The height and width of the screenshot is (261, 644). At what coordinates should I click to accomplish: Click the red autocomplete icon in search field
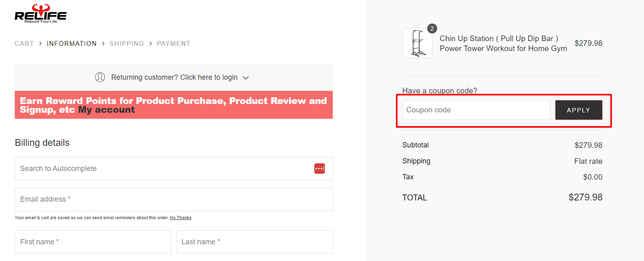point(320,169)
